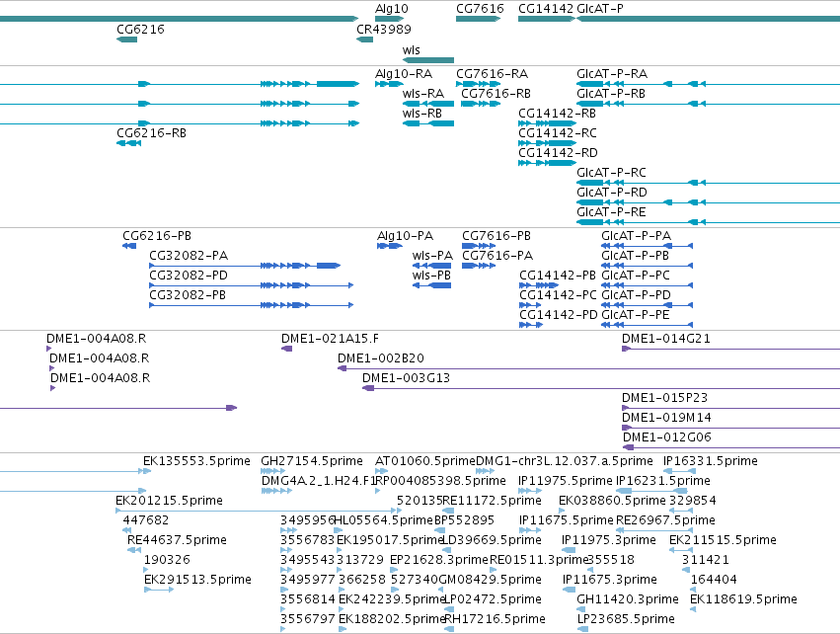Viewport: 840px width, 634px height.
Task: Select the 447682 EST label
Action: coord(146,520)
